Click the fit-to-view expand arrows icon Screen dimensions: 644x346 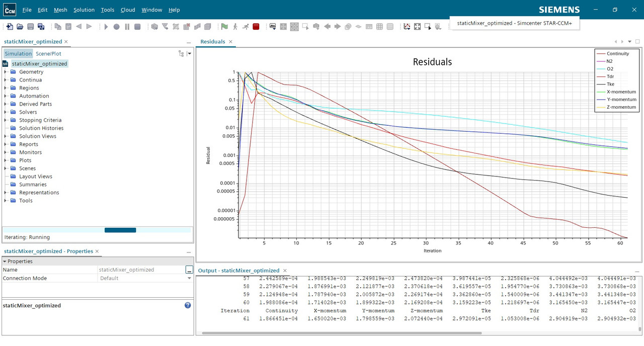click(418, 27)
